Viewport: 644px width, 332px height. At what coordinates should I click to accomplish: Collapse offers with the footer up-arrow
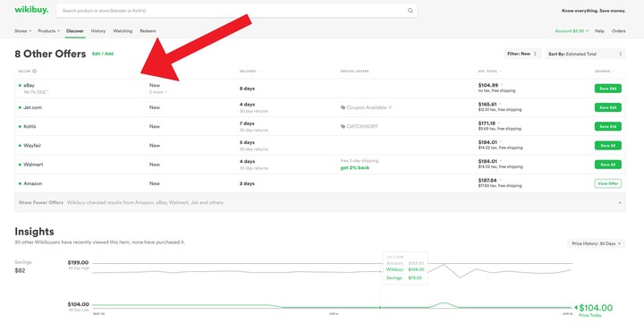coord(620,202)
